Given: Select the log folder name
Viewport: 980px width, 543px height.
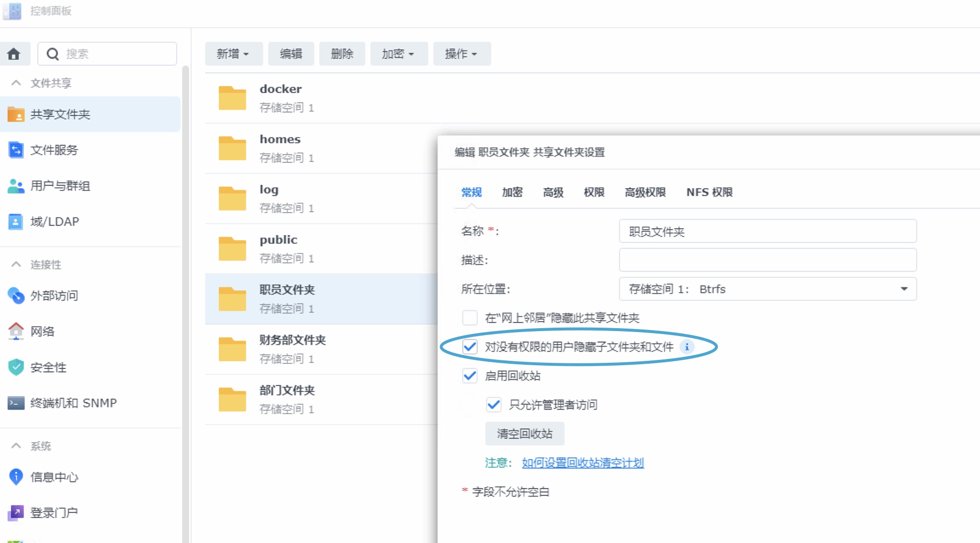Looking at the screenshot, I should [x=269, y=189].
